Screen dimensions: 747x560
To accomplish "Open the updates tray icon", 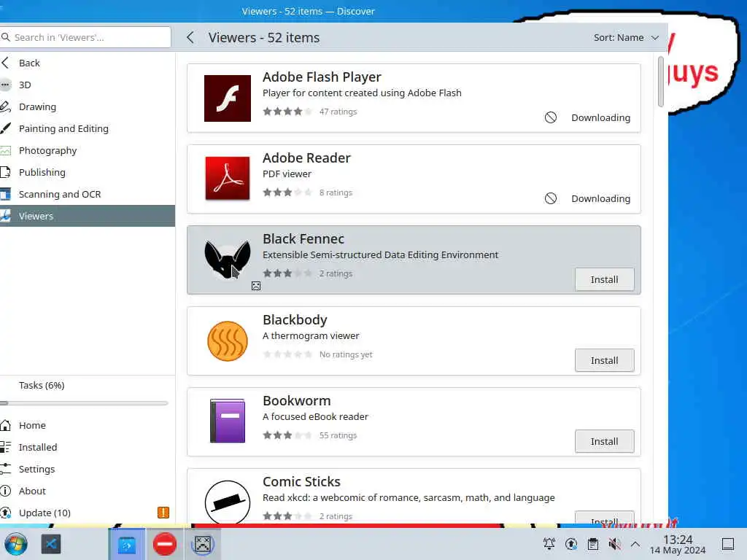I will (x=570, y=544).
